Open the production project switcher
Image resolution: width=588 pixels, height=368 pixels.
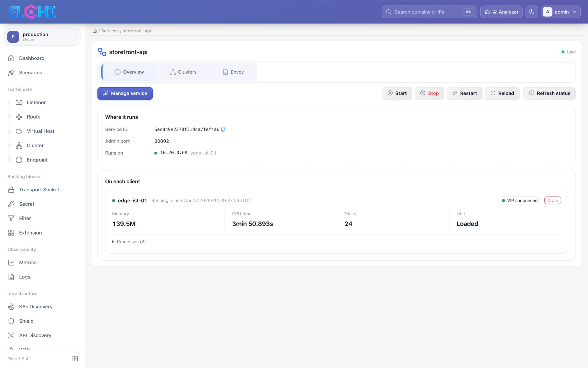point(42,37)
